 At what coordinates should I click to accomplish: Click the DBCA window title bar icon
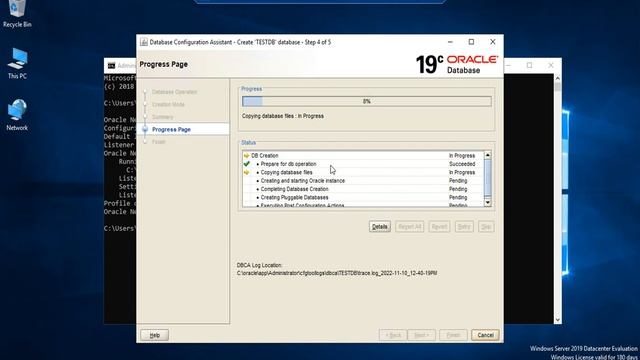pyautogui.click(x=144, y=42)
